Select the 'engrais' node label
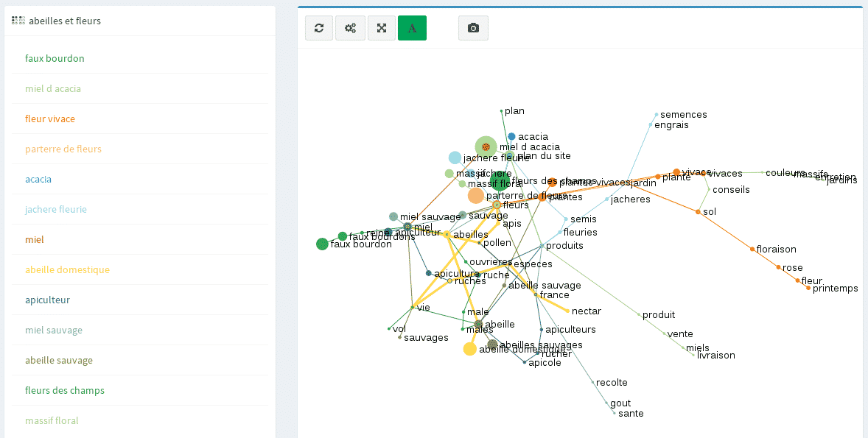Image resolution: width=868 pixels, height=438 pixels. coord(671,125)
